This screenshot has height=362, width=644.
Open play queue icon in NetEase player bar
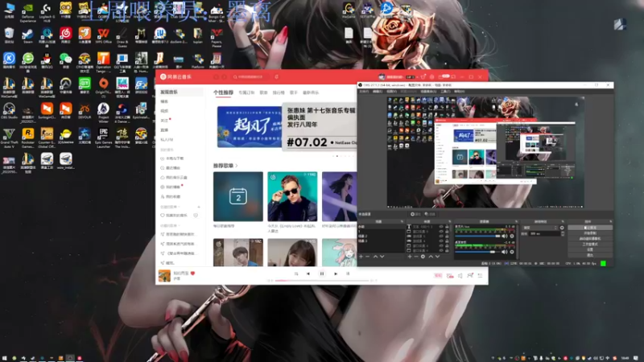point(480,275)
